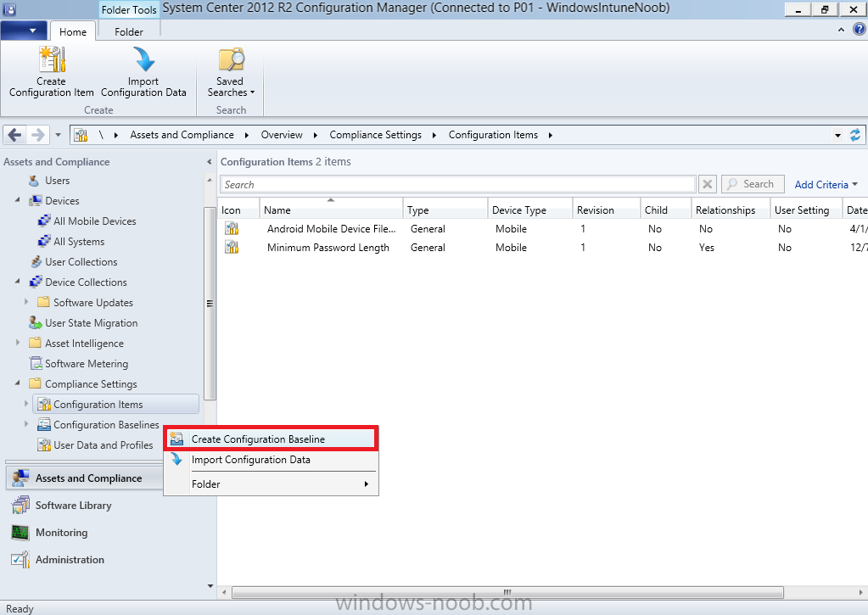Collapse the Assets and Compliance navigation pane
868x615 pixels.
point(210,162)
